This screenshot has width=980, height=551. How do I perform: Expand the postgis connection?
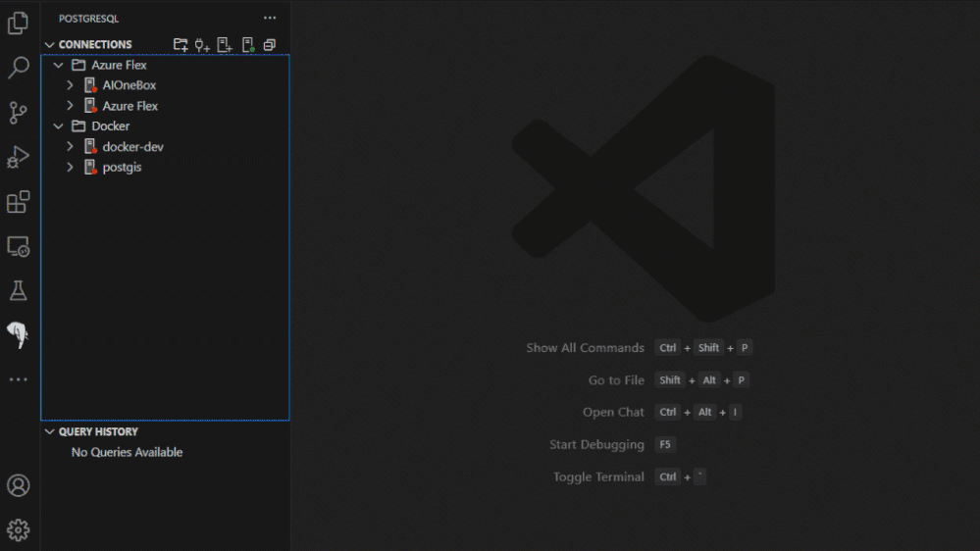click(x=70, y=167)
